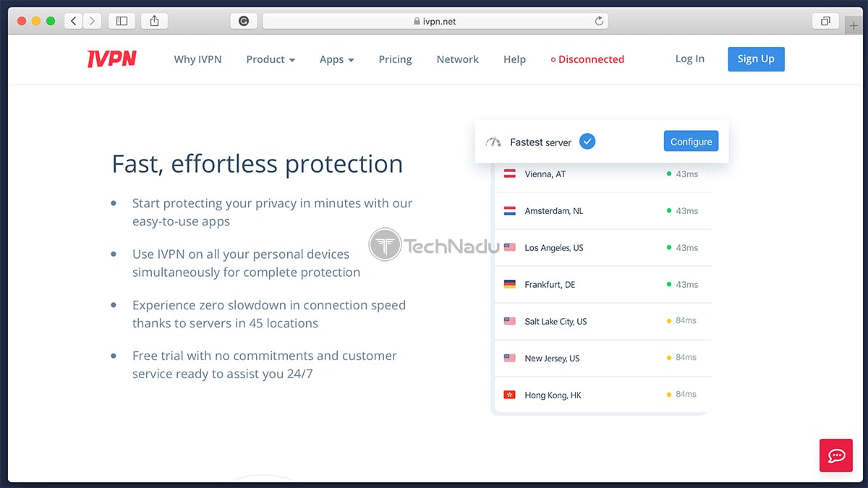The width and height of the screenshot is (868, 488).
Task: Go back using Safari's back arrow
Action: 74,22
